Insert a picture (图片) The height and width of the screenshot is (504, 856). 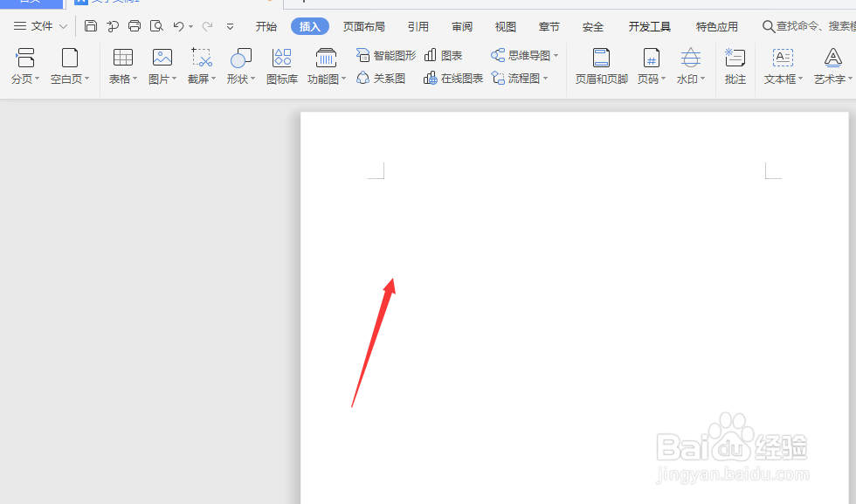pyautogui.click(x=162, y=66)
